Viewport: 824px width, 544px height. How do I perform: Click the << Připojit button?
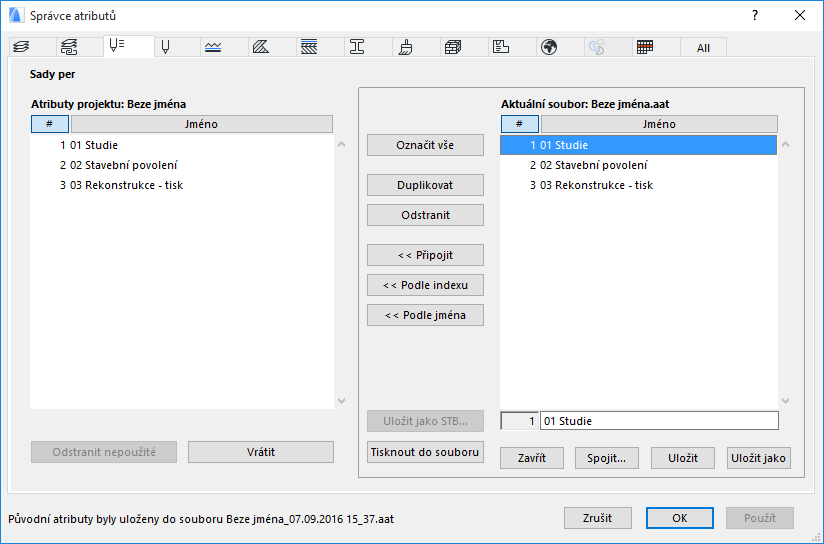425,255
